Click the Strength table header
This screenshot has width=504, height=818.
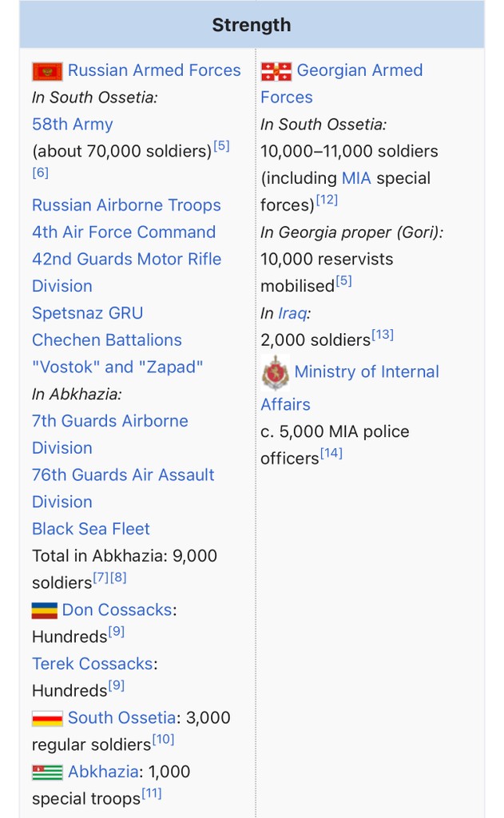point(252,25)
